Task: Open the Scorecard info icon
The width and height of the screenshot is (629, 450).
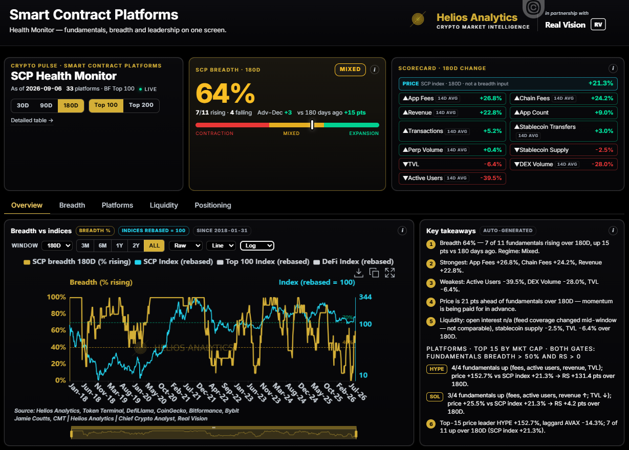Action: [613, 68]
